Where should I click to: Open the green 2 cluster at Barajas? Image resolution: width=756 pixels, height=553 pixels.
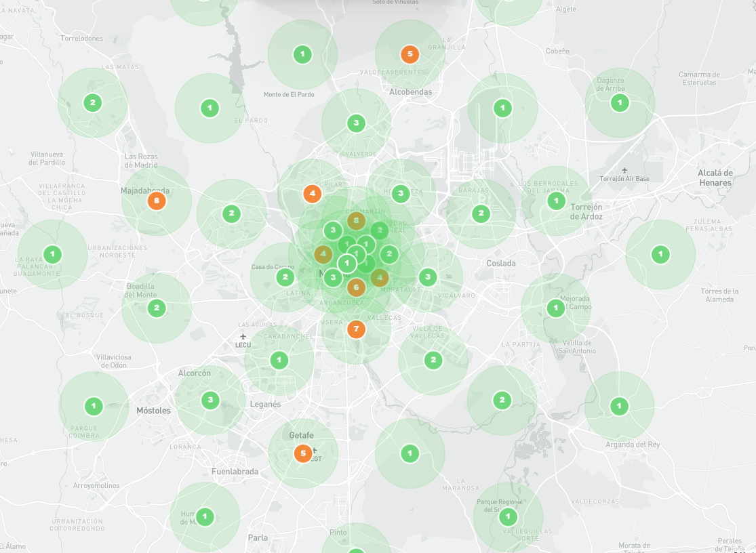[x=481, y=213]
